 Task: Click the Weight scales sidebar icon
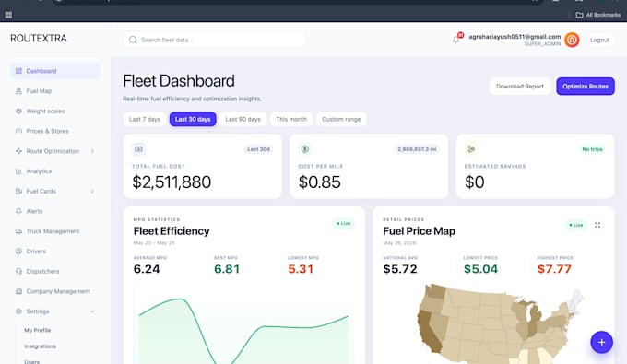[x=18, y=112]
